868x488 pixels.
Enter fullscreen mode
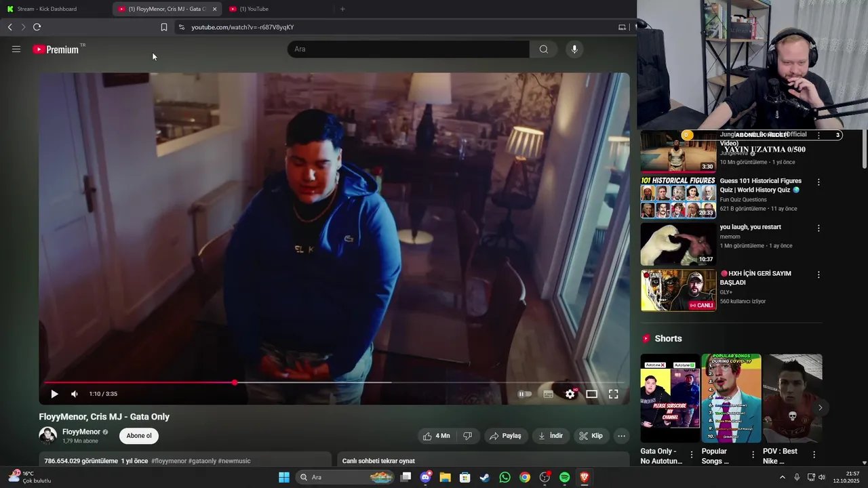tap(613, 394)
